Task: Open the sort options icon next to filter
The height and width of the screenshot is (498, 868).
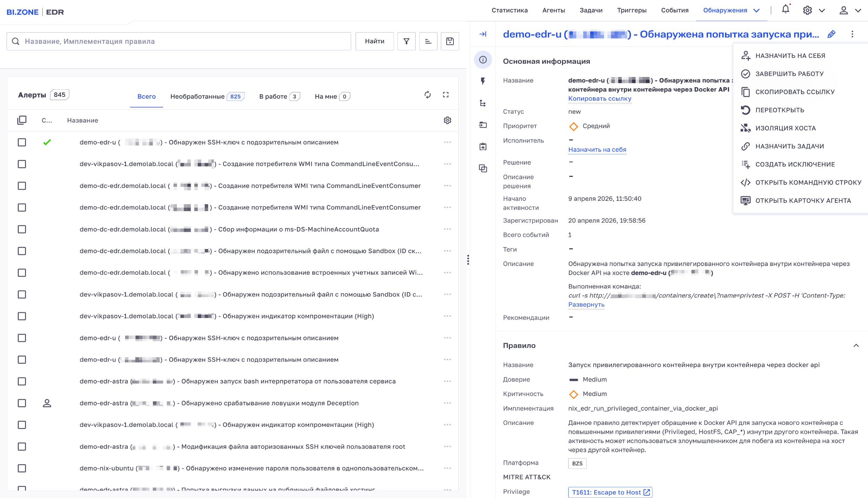Action: click(x=428, y=41)
